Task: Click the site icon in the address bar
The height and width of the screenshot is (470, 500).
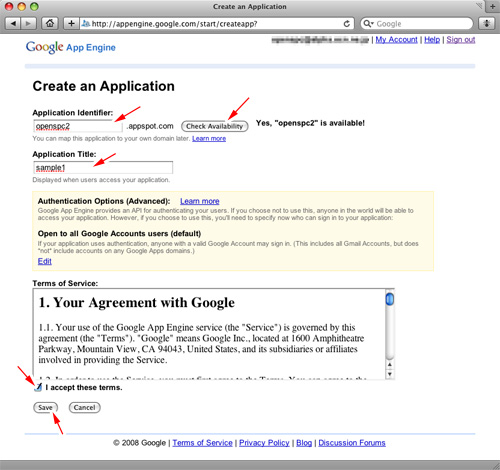Action: click(x=86, y=23)
